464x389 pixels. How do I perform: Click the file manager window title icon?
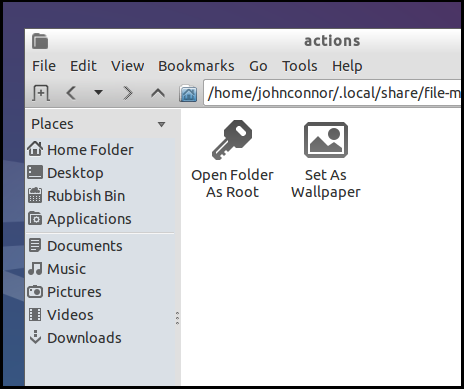click(x=40, y=41)
